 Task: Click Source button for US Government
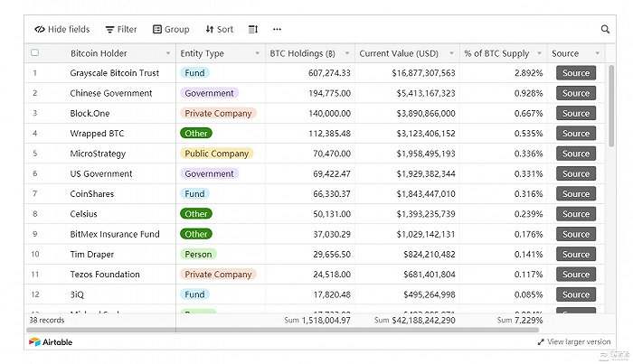tap(576, 173)
